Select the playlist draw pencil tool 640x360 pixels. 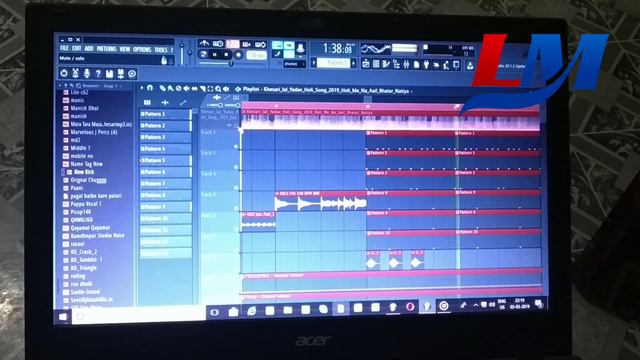click(x=162, y=88)
